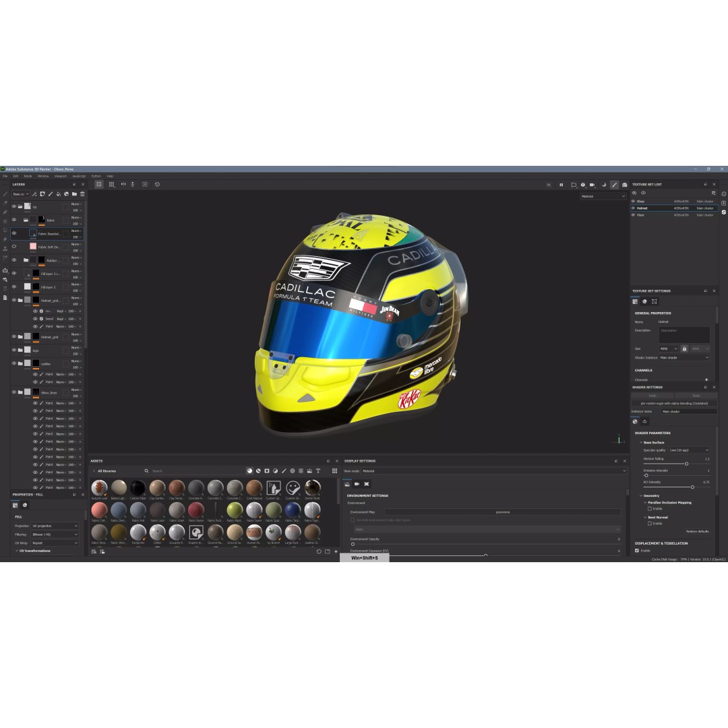728x728 pixels.
Task: Open the UV projection dropdown
Action: click(55, 526)
